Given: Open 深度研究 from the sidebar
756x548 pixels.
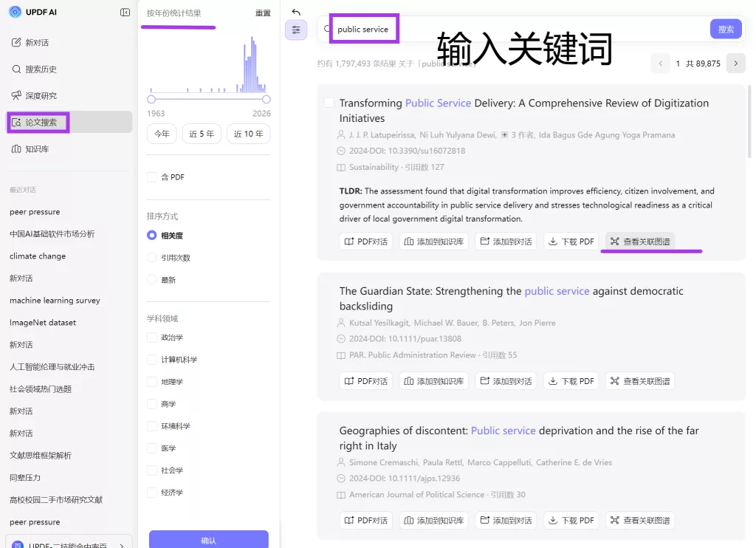Looking at the screenshot, I should (x=41, y=96).
